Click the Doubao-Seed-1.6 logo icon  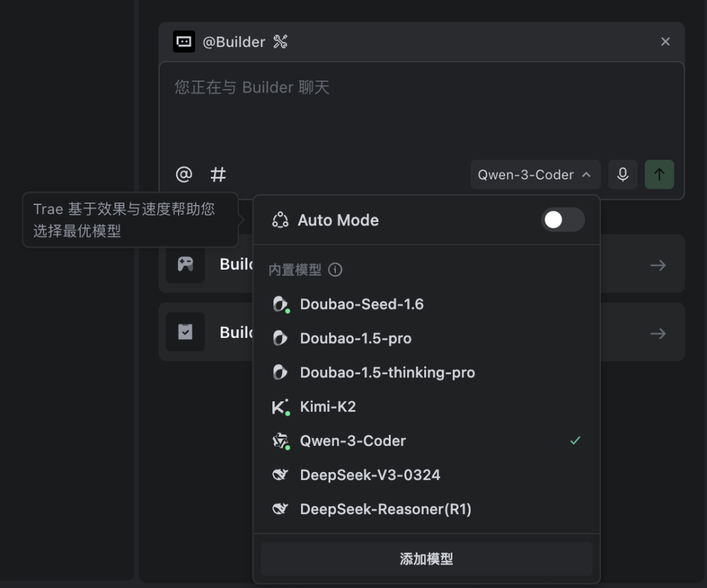[x=280, y=304]
